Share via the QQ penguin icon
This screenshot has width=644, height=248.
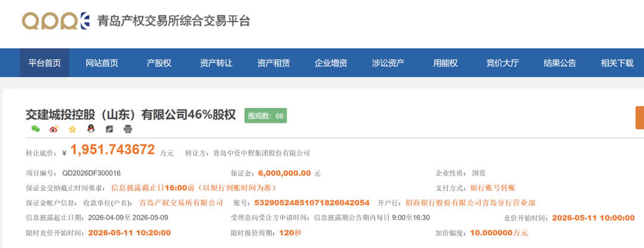coord(91,129)
